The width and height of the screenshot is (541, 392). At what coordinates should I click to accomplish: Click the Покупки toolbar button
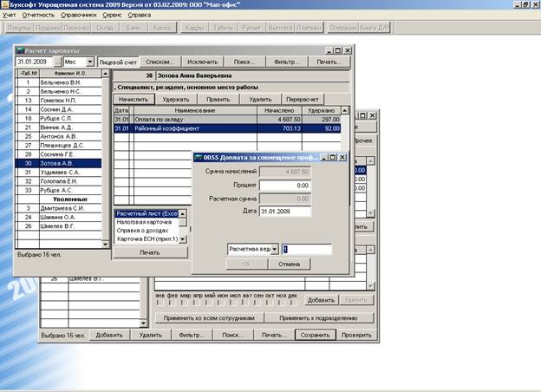pyautogui.click(x=18, y=29)
